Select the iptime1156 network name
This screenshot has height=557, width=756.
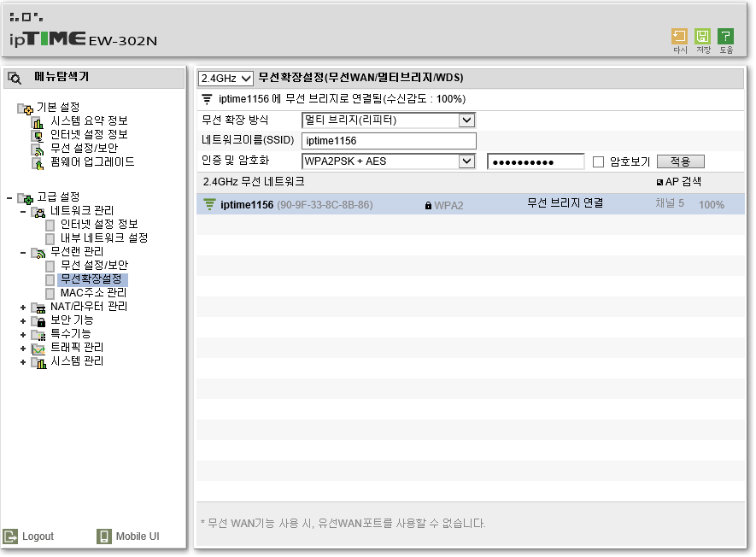tap(247, 205)
